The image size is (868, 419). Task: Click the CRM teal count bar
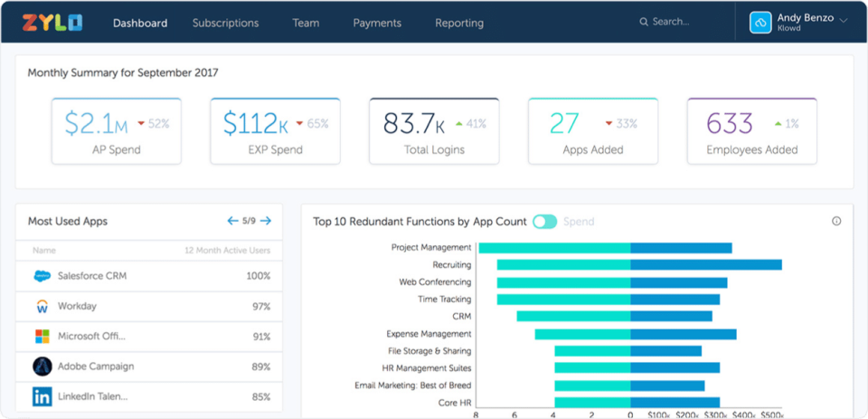[x=573, y=316]
